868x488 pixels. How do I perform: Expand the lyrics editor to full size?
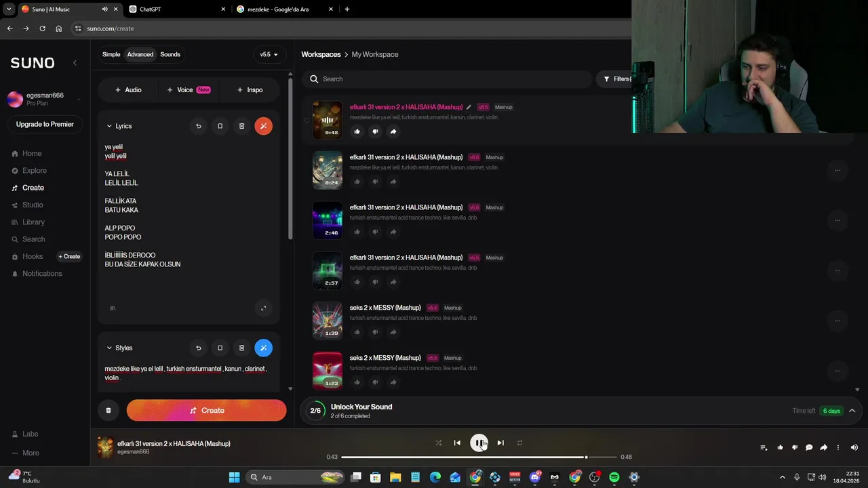click(264, 308)
